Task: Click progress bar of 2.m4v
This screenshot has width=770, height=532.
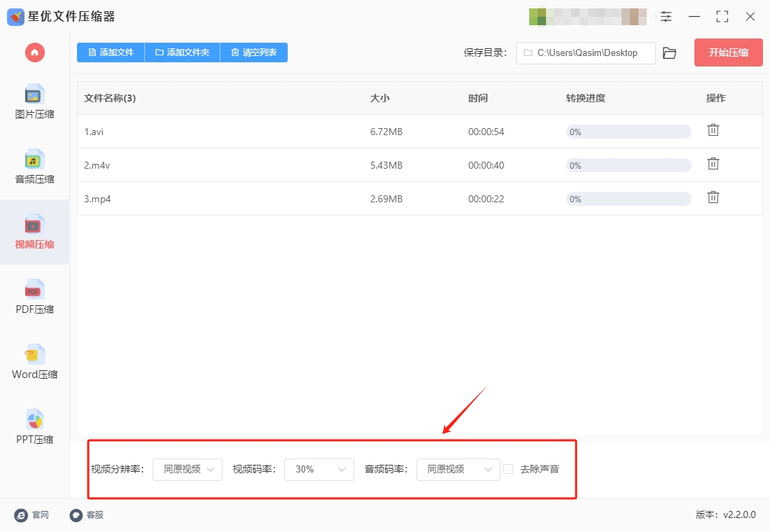Action: pyautogui.click(x=629, y=165)
